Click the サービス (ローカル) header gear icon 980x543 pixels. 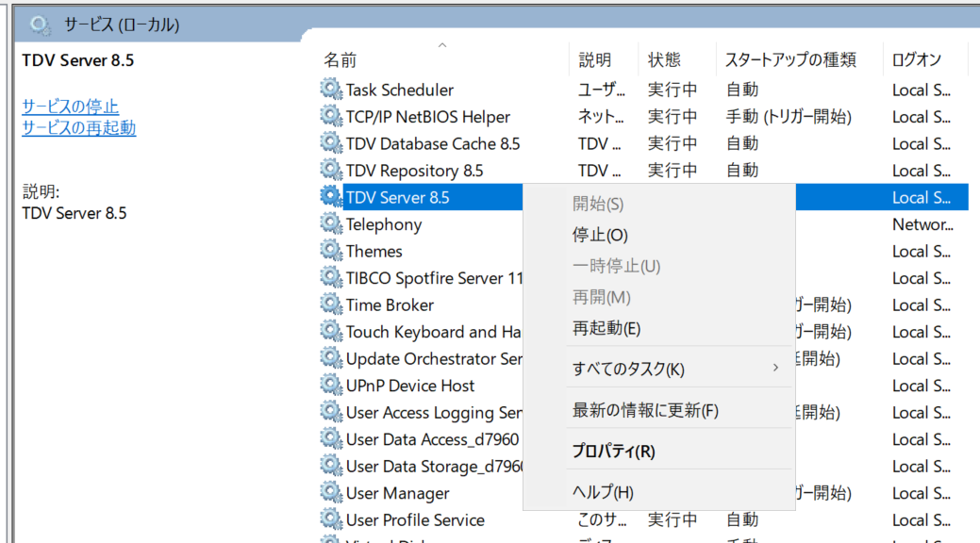pos(41,25)
